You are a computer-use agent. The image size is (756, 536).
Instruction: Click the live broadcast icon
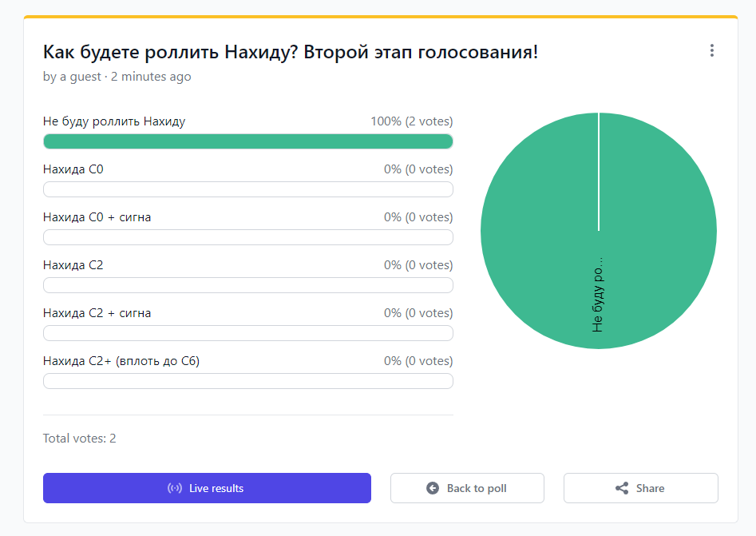click(175, 488)
